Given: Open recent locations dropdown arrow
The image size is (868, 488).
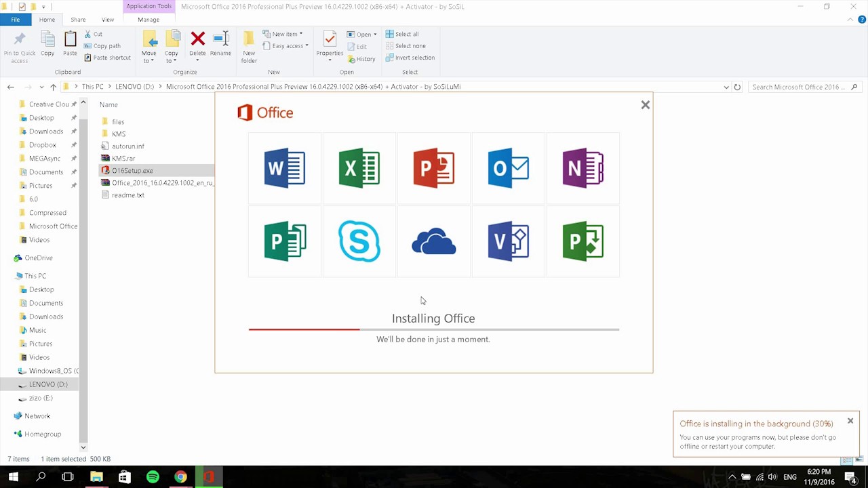Looking at the screenshot, I should pos(41,87).
